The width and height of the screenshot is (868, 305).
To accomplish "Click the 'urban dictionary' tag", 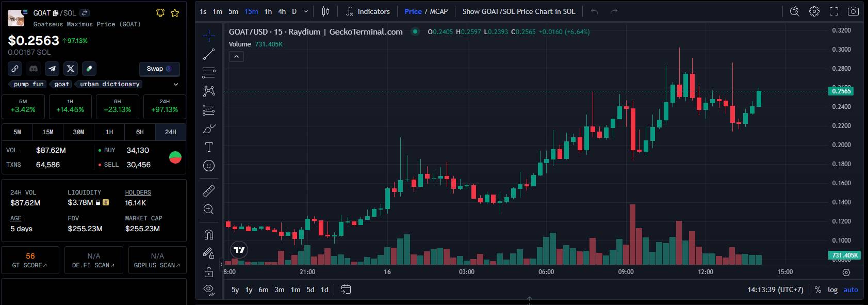I will 110,84.
